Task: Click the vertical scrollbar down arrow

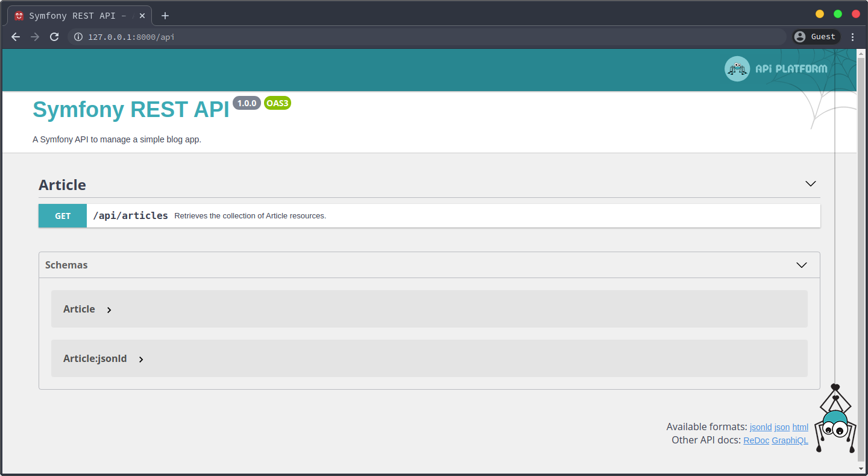Action: coord(861,468)
